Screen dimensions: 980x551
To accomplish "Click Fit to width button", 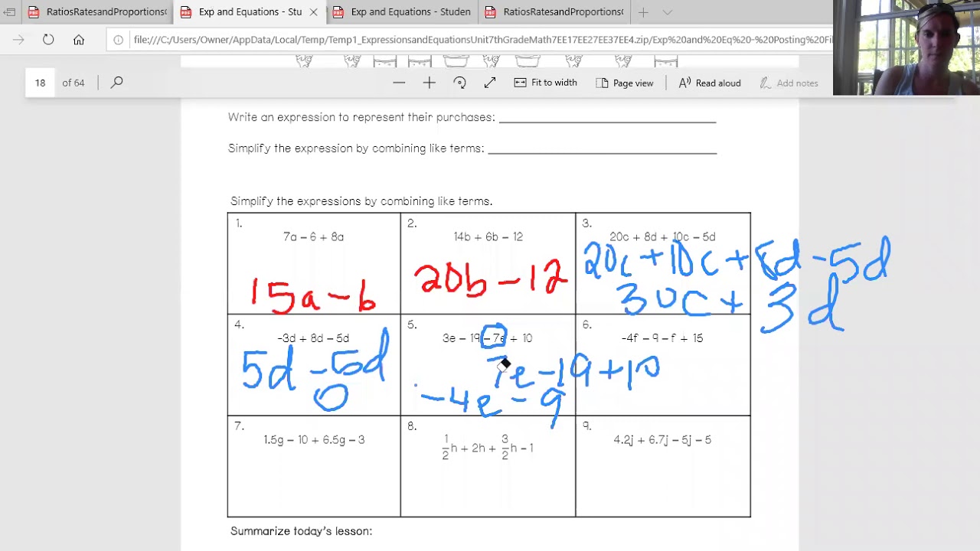I will click(x=546, y=83).
